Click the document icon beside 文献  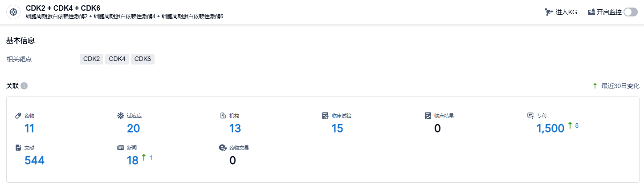18,148
